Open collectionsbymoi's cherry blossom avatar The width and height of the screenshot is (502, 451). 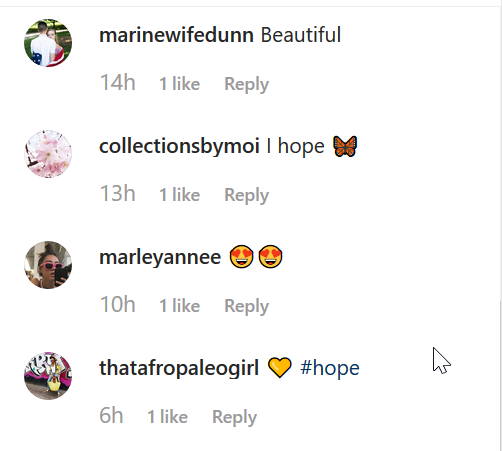pyautogui.click(x=48, y=154)
